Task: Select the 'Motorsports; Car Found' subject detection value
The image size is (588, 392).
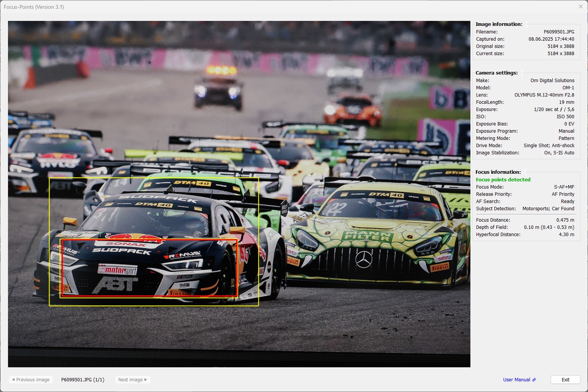Action: click(x=548, y=209)
